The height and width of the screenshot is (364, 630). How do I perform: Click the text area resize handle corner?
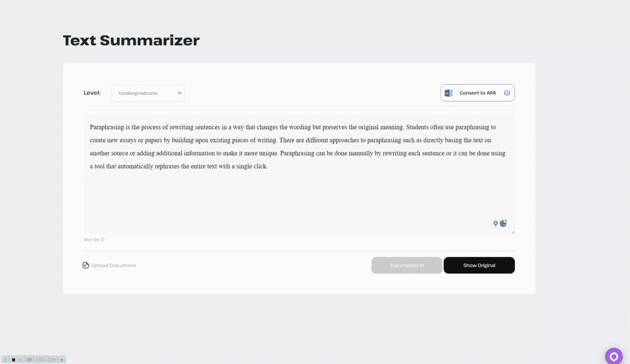(513, 232)
